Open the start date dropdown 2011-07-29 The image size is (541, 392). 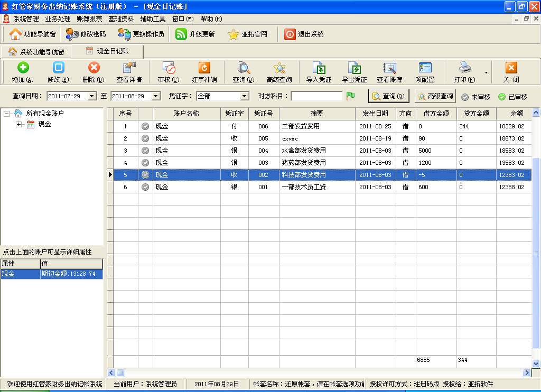coord(92,96)
